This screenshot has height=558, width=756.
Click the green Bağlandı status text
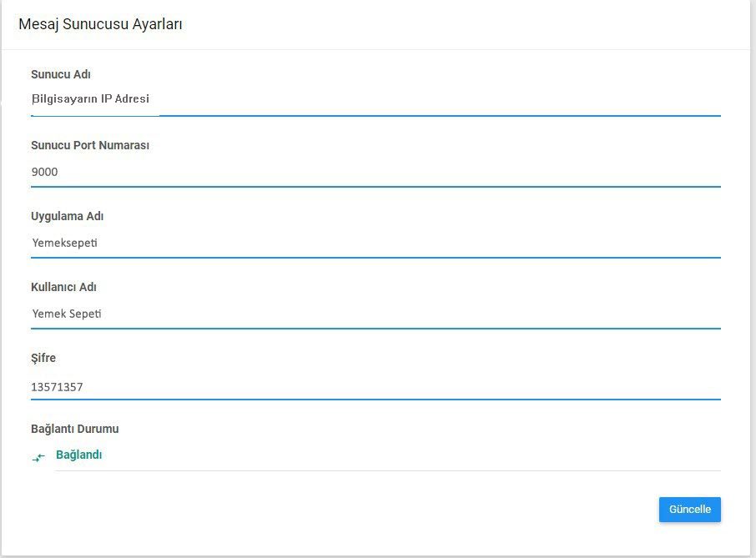[78, 455]
